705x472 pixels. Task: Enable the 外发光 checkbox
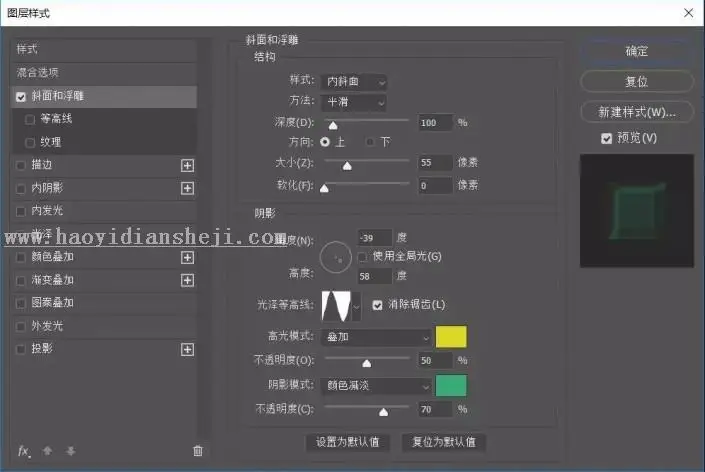21,326
